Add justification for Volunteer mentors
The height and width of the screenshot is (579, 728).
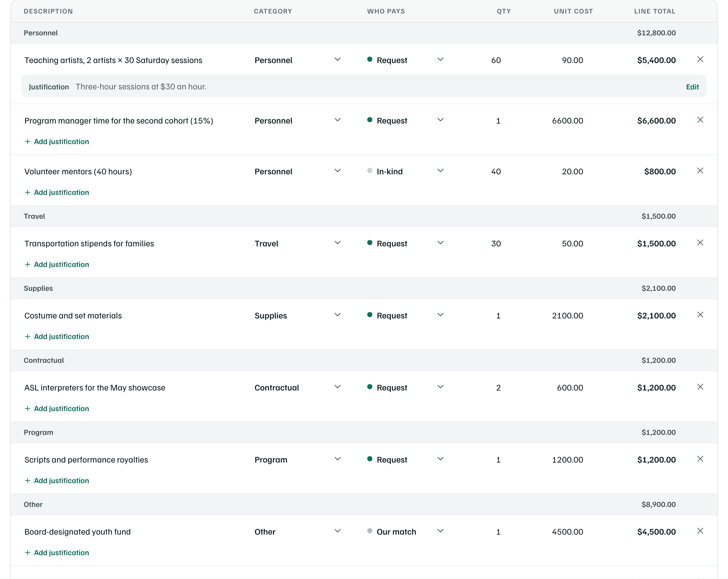pyautogui.click(x=57, y=192)
